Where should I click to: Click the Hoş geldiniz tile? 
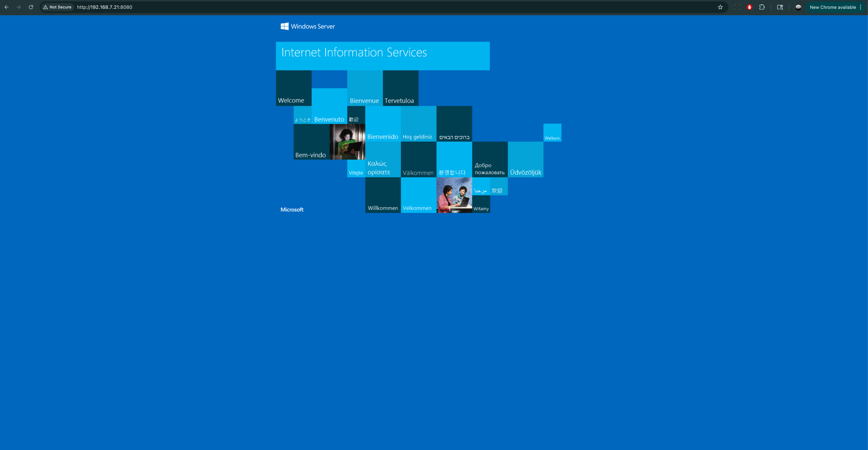tap(419, 124)
